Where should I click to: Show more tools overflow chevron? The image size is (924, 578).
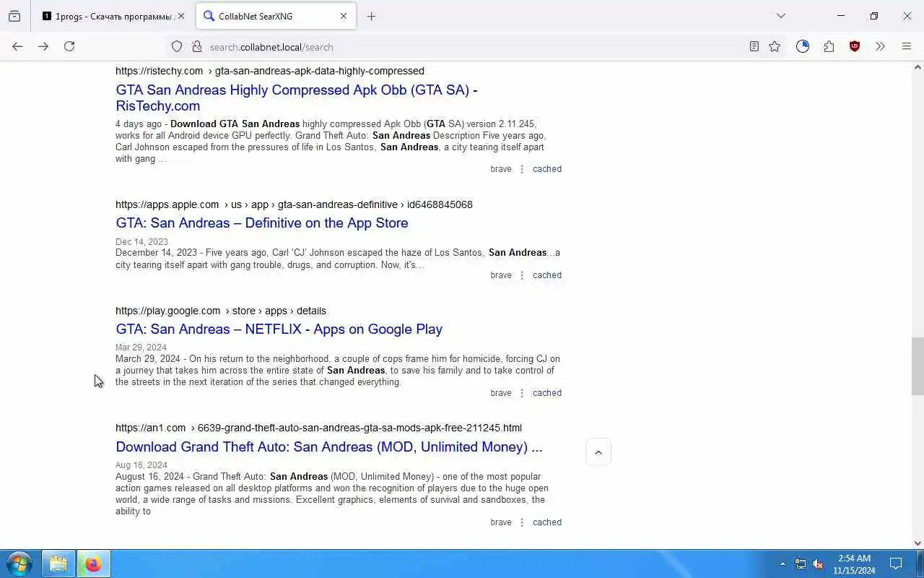tap(880, 46)
